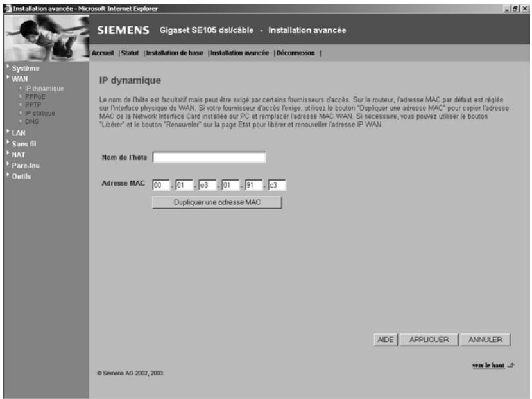This screenshot has width=532, height=399.
Task: Open the Statut page
Action: pyautogui.click(x=130, y=53)
